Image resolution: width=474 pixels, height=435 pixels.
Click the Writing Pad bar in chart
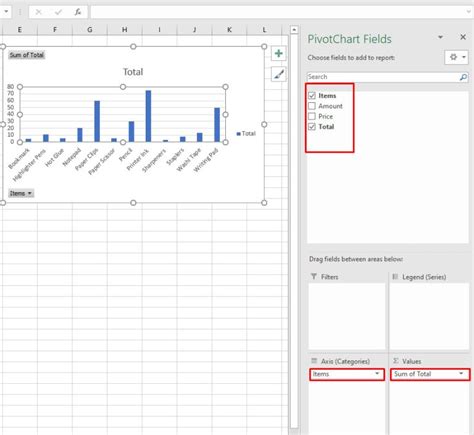click(x=217, y=125)
